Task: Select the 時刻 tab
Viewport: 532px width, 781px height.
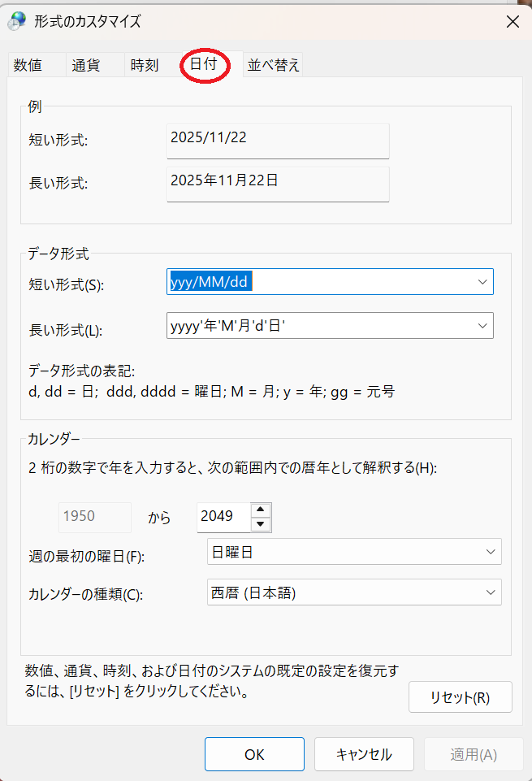Action: (x=144, y=65)
